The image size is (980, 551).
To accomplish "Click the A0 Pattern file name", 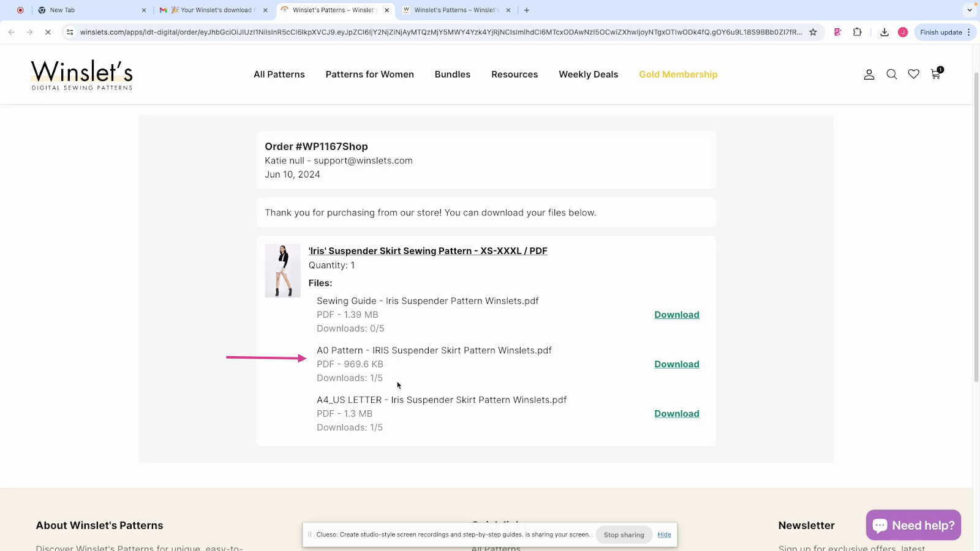I will (434, 350).
